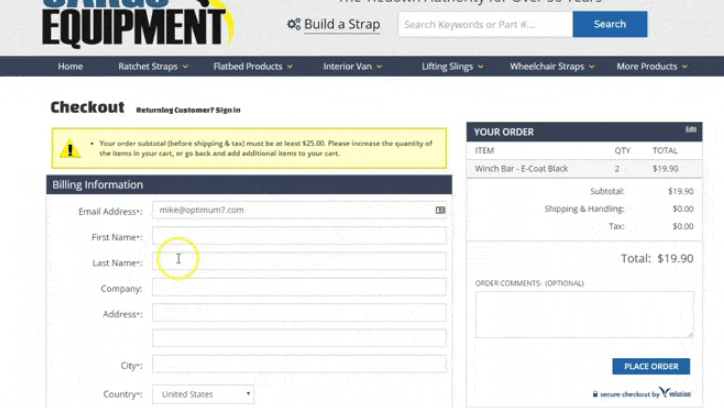Click the padlock secure checkout icon

click(x=595, y=394)
